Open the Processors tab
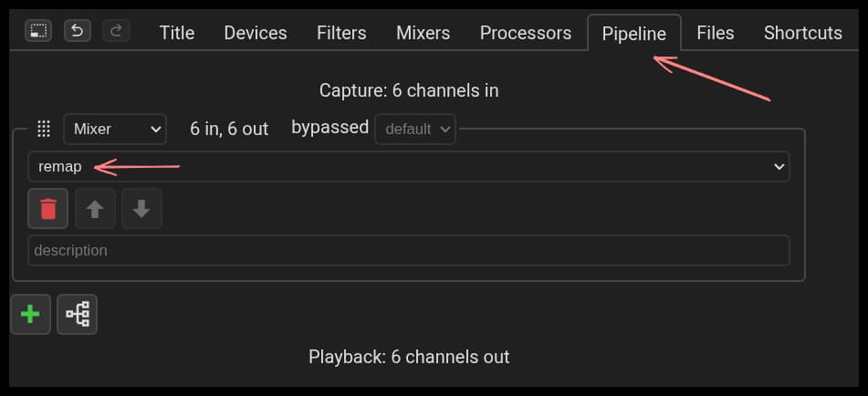The image size is (868, 396). point(525,33)
